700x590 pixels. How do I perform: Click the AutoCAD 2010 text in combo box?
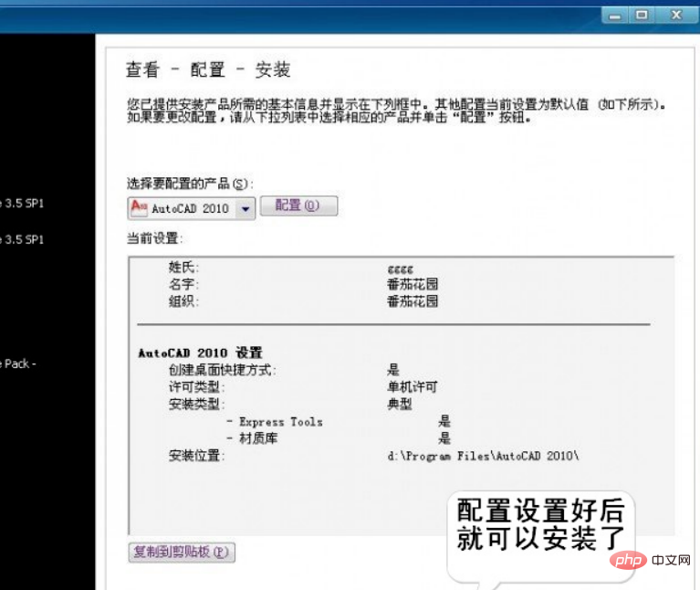pos(190,209)
